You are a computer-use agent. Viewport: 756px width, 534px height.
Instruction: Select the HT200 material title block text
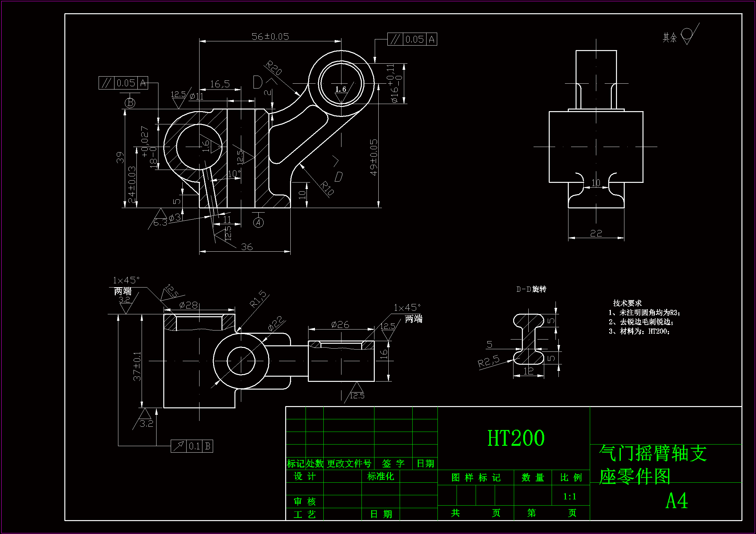[x=516, y=438]
